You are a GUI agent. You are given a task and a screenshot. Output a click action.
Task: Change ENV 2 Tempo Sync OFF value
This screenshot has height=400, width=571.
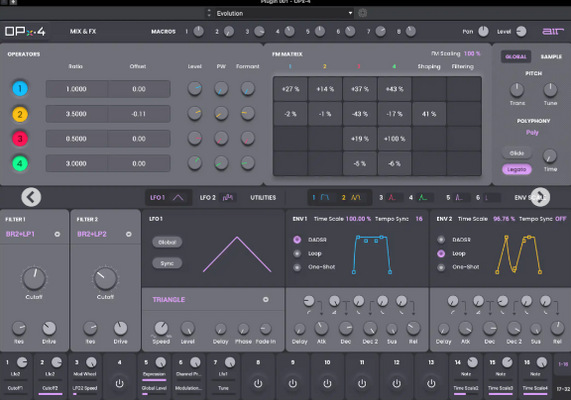pyautogui.click(x=561, y=219)
